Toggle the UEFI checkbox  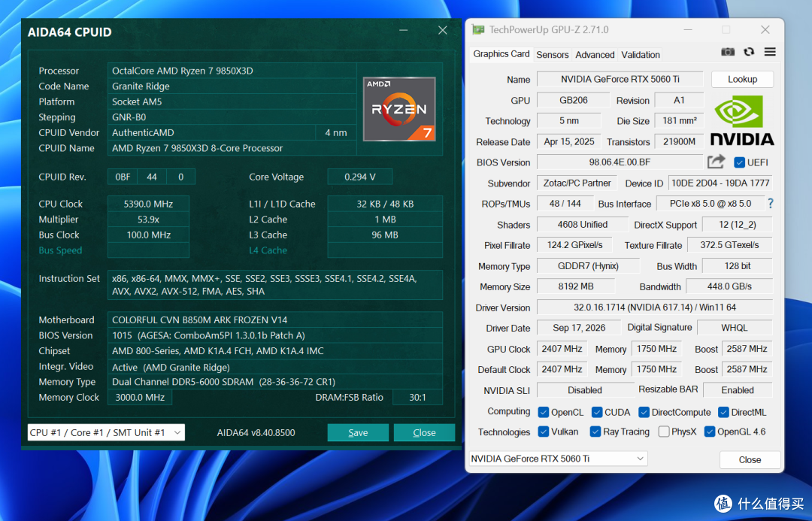click(739, 162)
